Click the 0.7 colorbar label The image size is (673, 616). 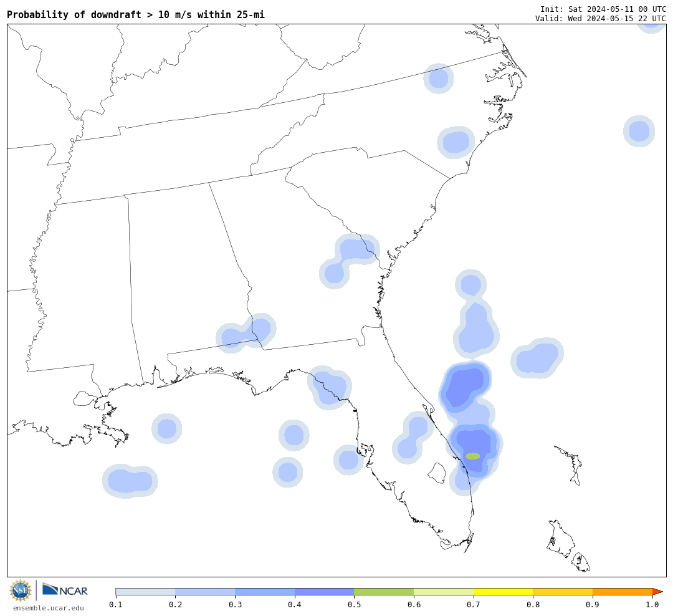click(x=474, y=605)
